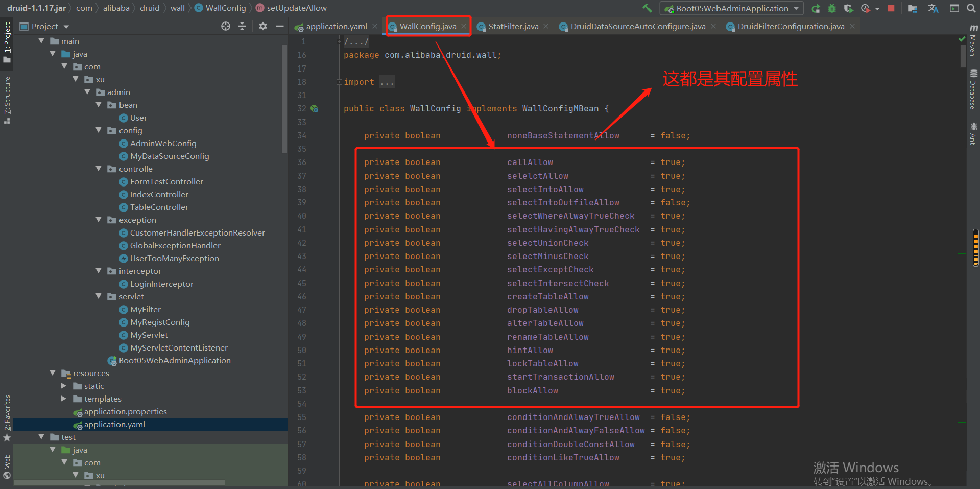Image resolution: width=980 pixels, height=489 pixels.
Task: Select application.yaml in project tree
Action: tap(109, 424)
